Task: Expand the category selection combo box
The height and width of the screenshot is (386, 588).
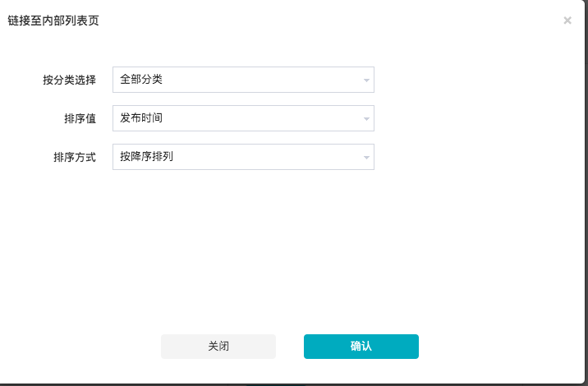Action: (x=243, y=80)
